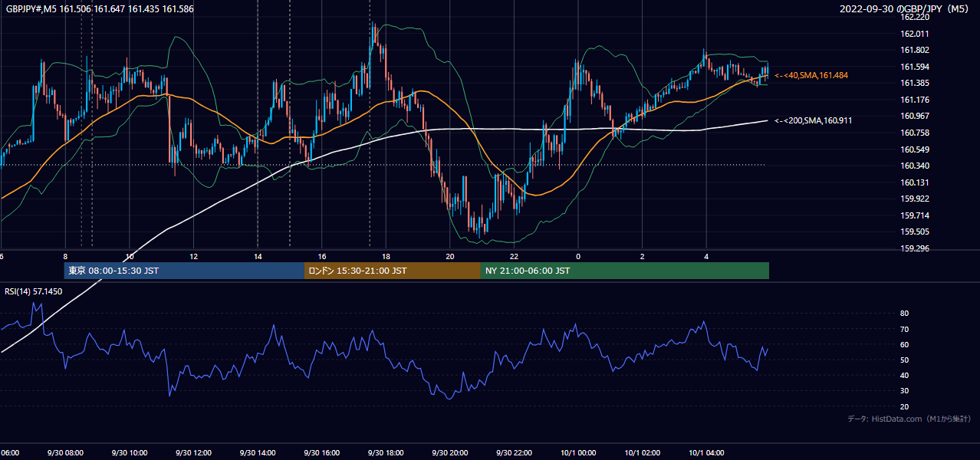Viewport: 980px width, 460px height.
Task: Click the 9/30 18:00 time axis label
Action: [x=386, y=452]
